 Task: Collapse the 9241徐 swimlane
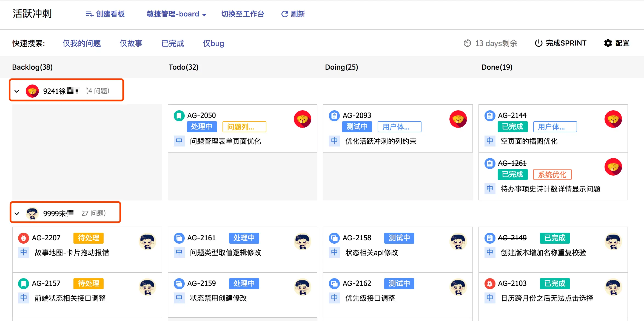(17, 91)
